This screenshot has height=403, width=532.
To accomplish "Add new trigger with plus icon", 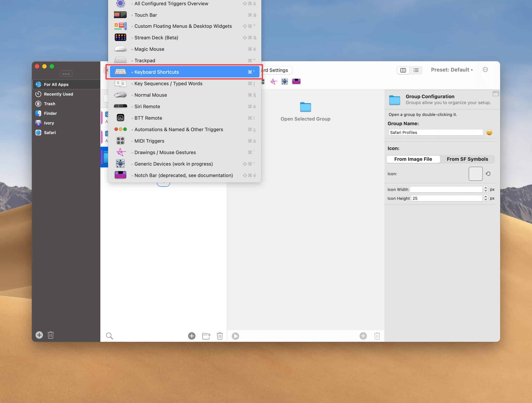I will click(192, 336).
